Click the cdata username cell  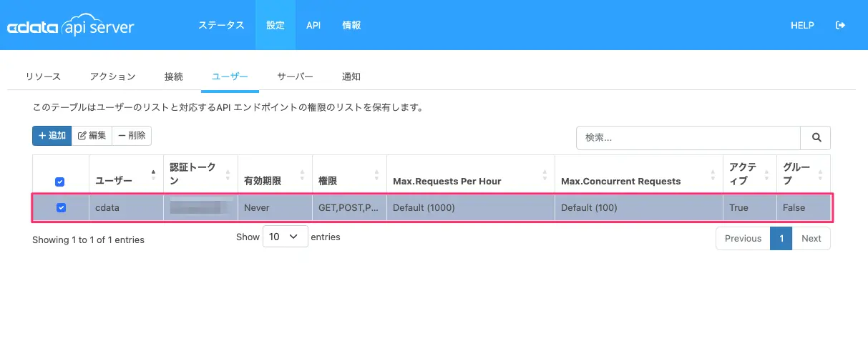126,207
